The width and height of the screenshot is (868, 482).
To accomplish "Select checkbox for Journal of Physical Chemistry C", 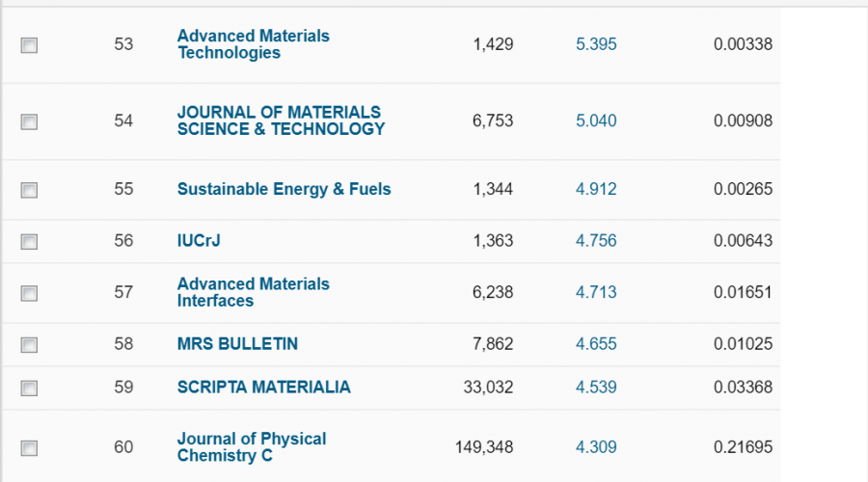I will [30, 447].
